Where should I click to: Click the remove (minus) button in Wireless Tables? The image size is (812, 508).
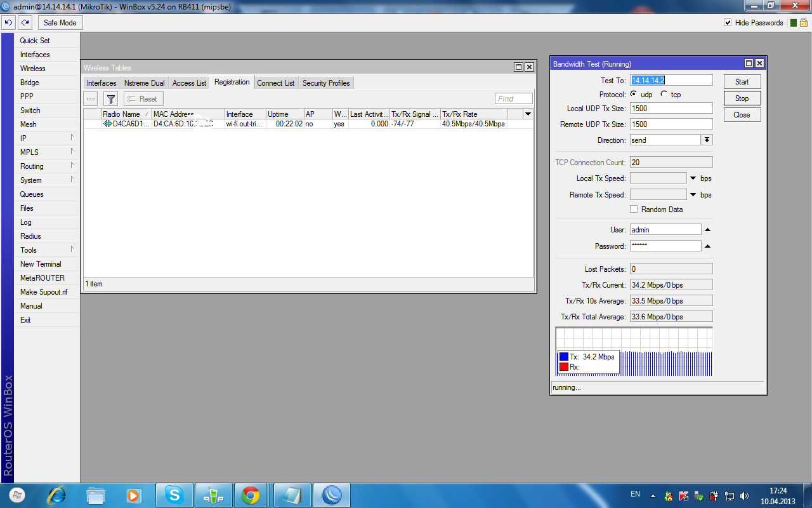coord(91,99)
